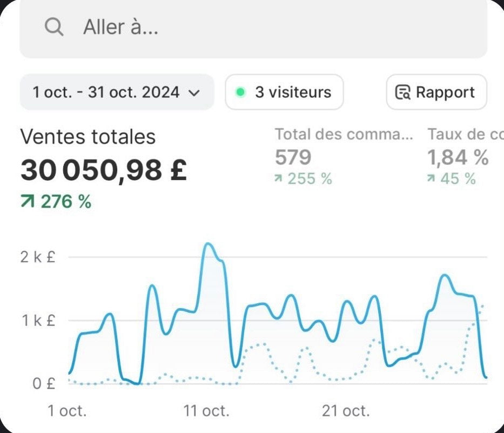Click the up arrow beside 45 %
Screen dimensions: 504x433
pyautogui.click(x=431, y=178)
